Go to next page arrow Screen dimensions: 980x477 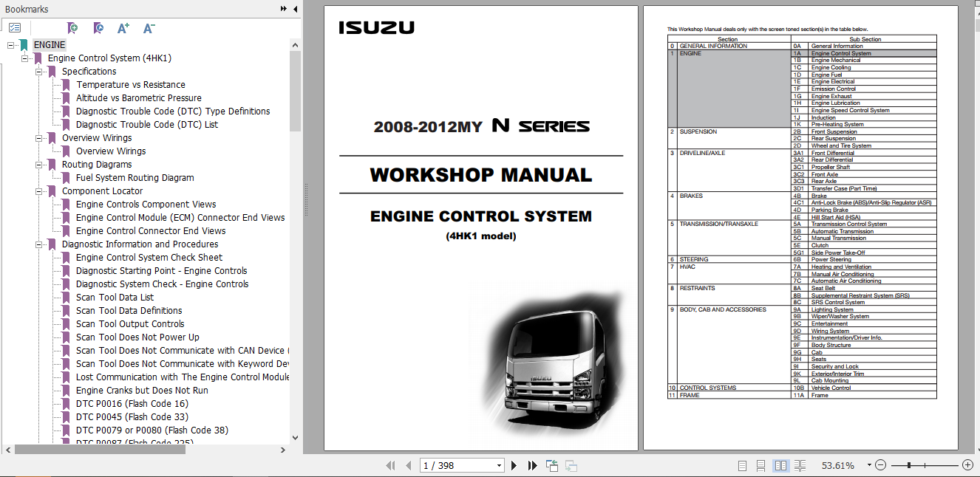click(514, 465)
